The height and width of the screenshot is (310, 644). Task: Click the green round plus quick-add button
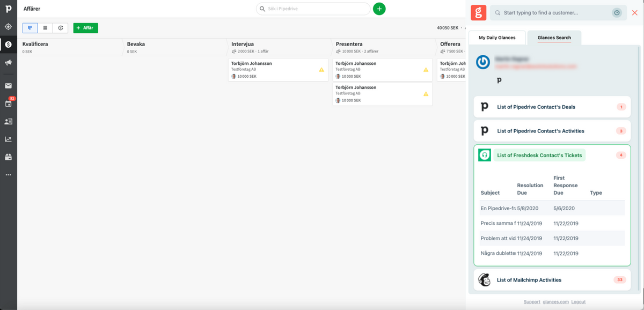(x=379, y=9)
